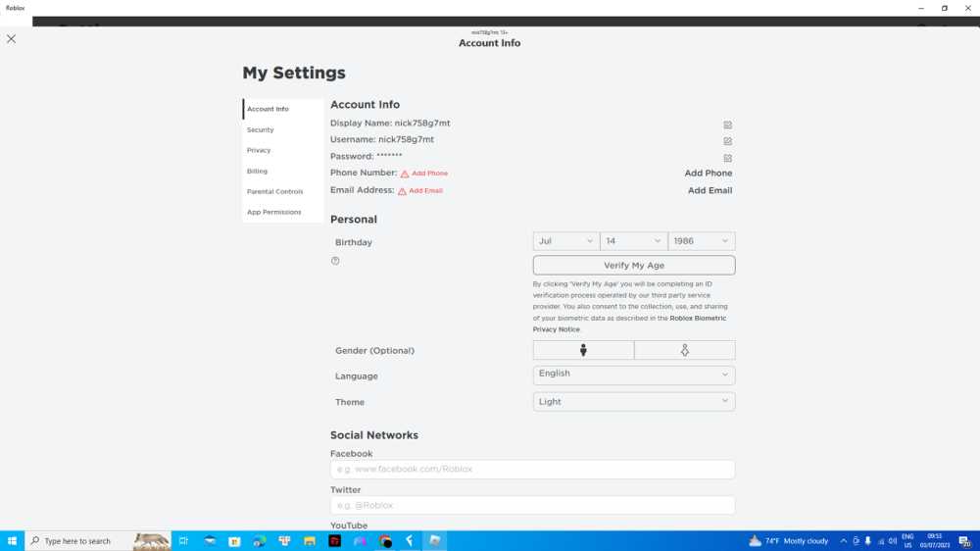Open the Account Info settings tab
Screen dimensions: 980x551
(282, 109)
